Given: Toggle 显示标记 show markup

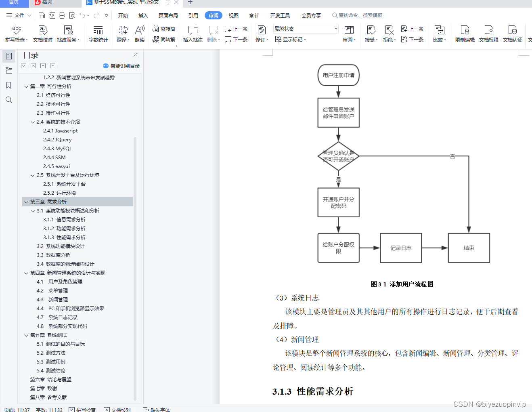Looking at the screenshot, I should pyautogui.click(x=290, y=39).
